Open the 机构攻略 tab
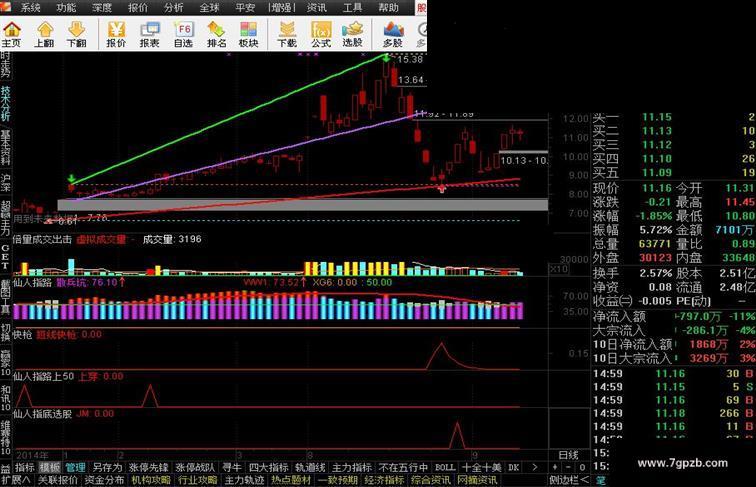The image size is (756, 487). coord(151,480)
